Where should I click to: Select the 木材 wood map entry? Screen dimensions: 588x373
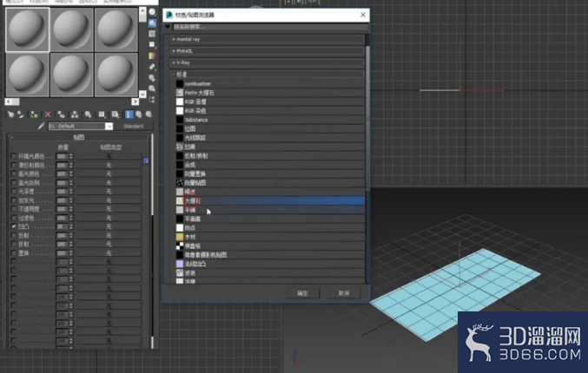click(270, 237)
